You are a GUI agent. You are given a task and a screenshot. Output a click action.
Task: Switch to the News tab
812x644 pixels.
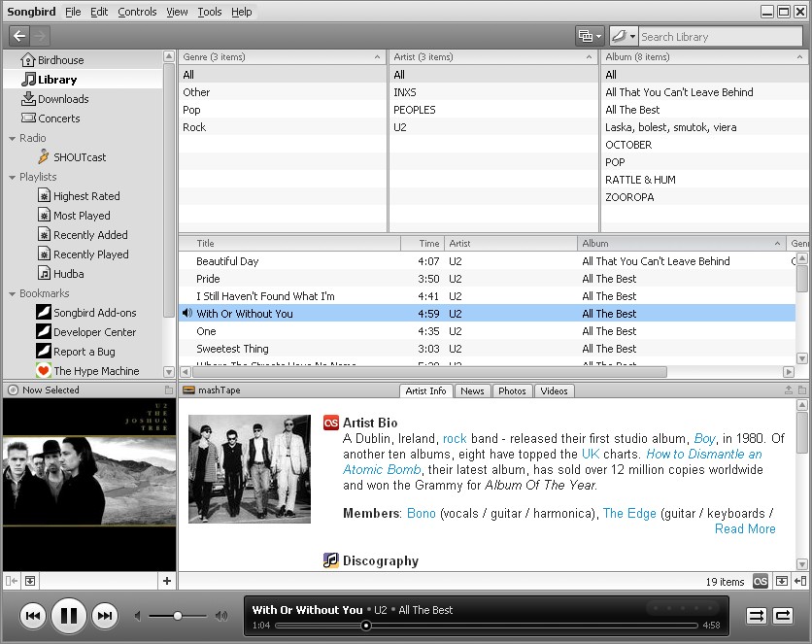click(x=472, y=390)
